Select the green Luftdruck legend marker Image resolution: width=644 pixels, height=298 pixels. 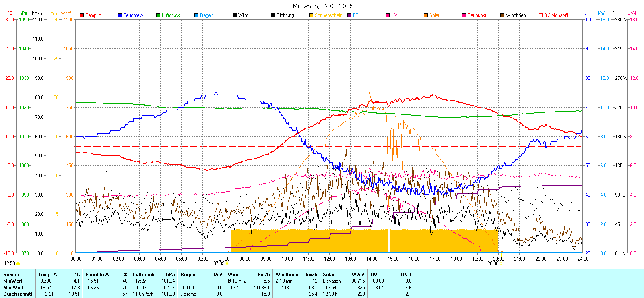(158, 15)
